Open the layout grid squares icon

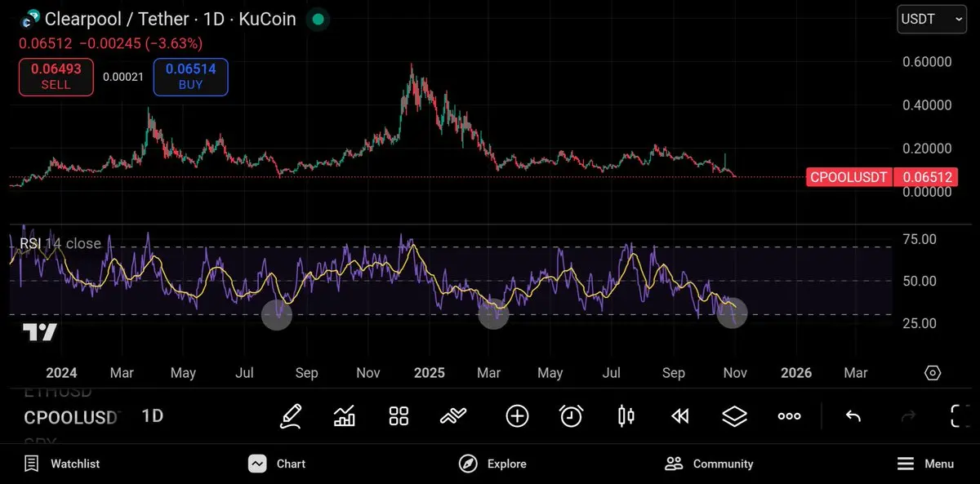click(399, 416)
